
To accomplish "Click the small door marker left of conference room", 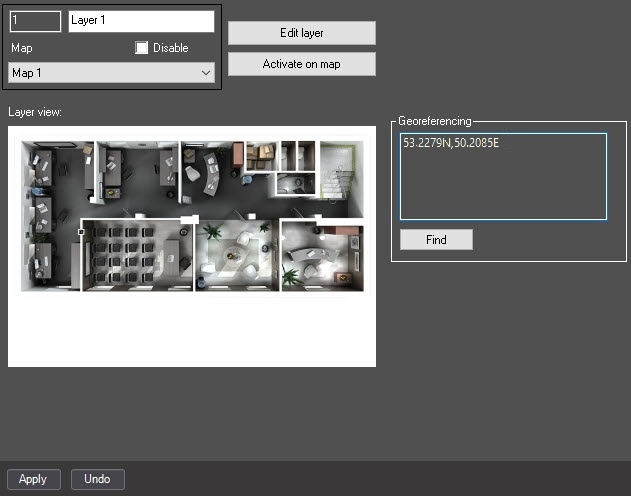I will coord(80,231).
